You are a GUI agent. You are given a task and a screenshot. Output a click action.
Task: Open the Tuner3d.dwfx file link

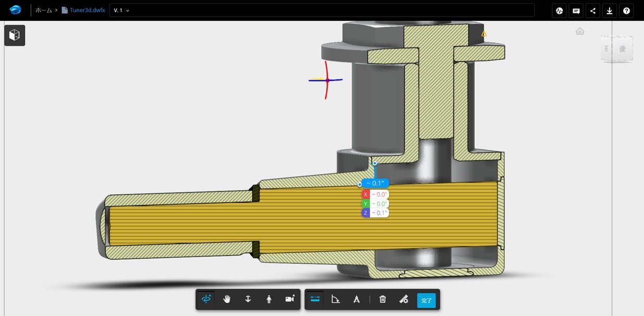click(83, 10)
